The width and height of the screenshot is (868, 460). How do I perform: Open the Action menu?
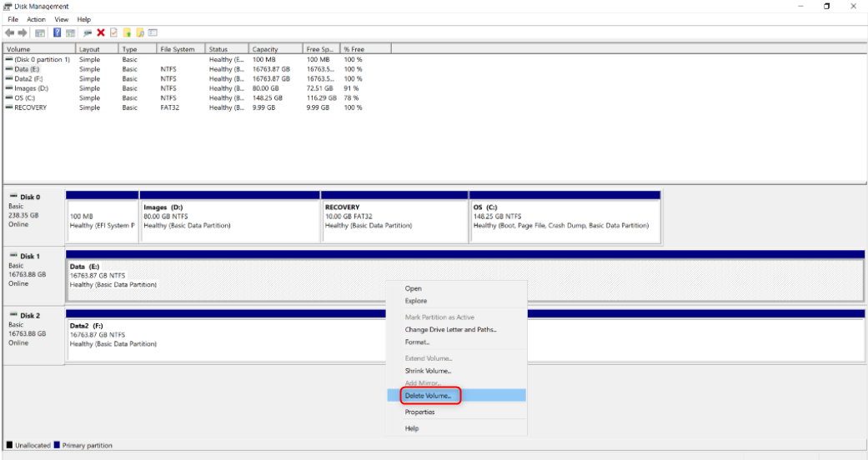coord(36,19)
